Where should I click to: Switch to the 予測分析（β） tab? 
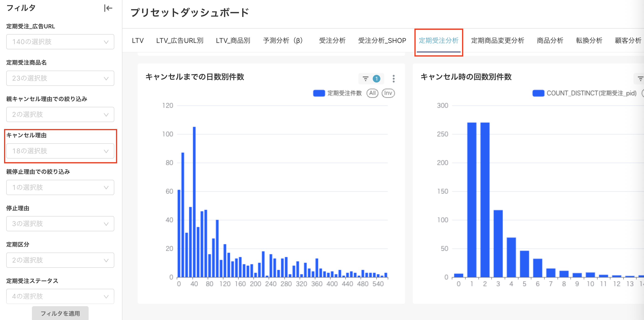285,41
